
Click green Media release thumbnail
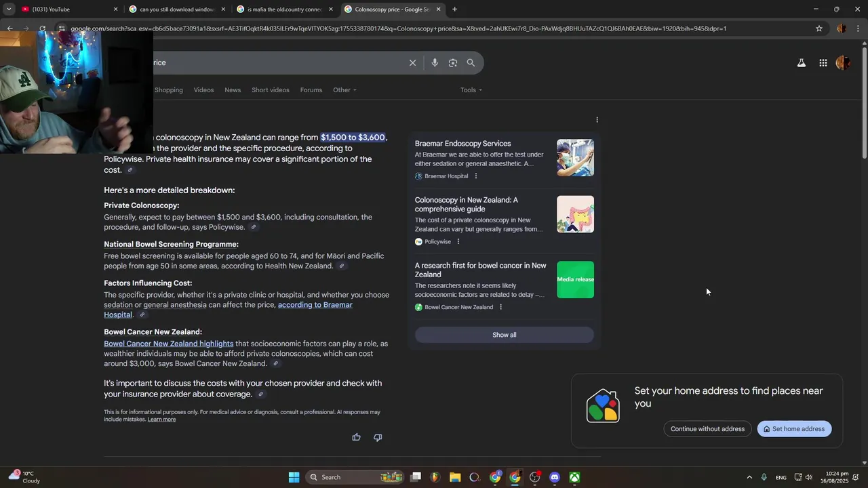(575, 279)
